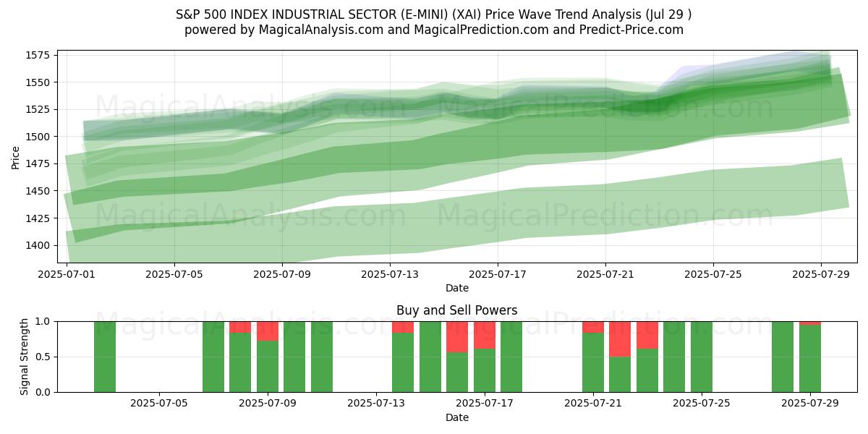This screenshot has height=434, width=868.
Task: Click the 2025-07-29 date tick on price chart
Action: pos(821,274)
